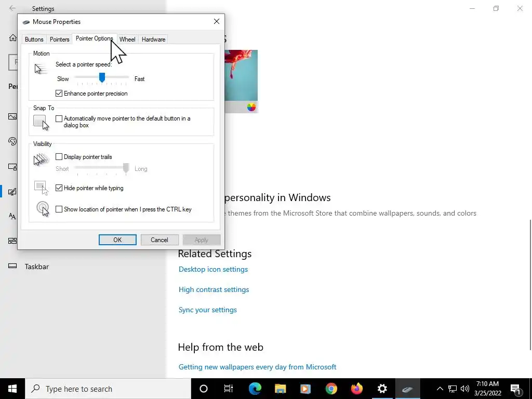Launch Google Chrome from taskbar
The image size is (532, 399).
click(x=331, y=389)
